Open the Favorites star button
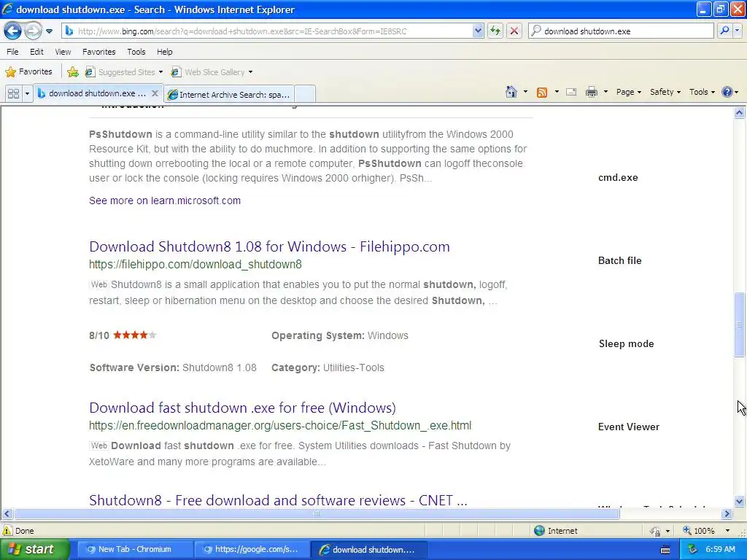This screenshot has height=560, width=747. tap(28, 72)
